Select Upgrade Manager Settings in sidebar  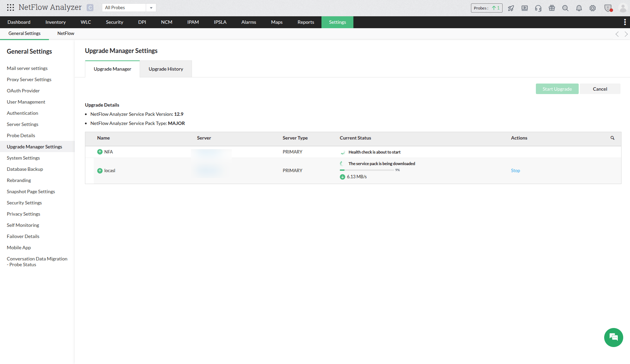(x=37, y=147)
